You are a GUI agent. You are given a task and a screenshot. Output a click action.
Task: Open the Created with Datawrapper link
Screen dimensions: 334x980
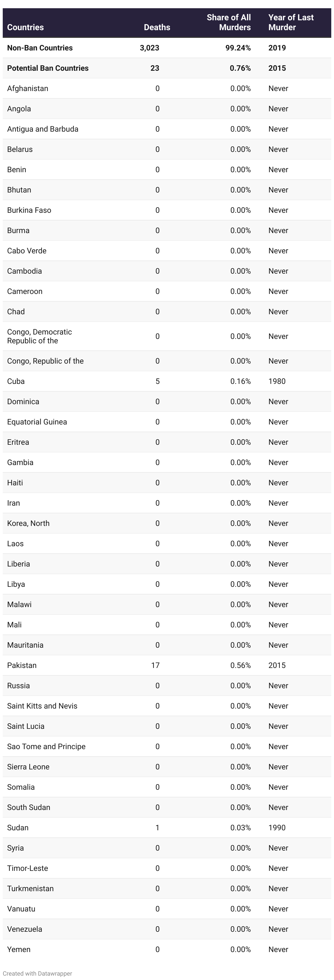(x=37, y=973)
